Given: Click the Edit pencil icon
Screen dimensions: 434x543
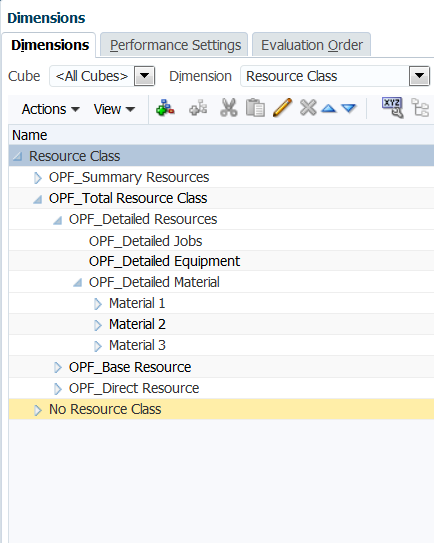Looking at the screenshot, I should tap(282, 108).
